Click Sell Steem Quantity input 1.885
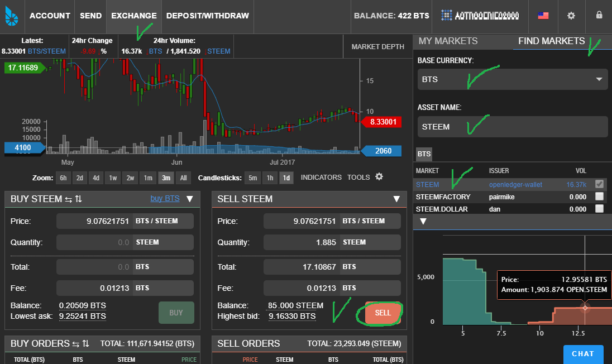Screen dimensions: 612x364 (x=302, y=242)
